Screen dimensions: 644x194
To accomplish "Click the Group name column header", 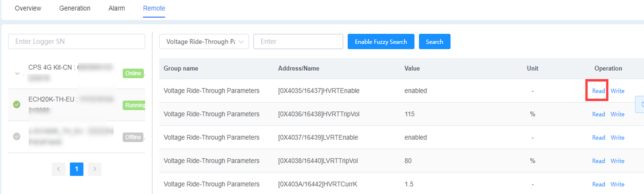I will pyautogui.click(x=181, y=68).
